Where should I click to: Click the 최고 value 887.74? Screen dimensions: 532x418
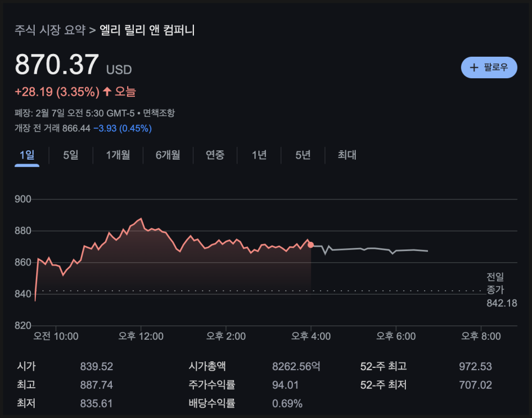(x=97, y=385)
